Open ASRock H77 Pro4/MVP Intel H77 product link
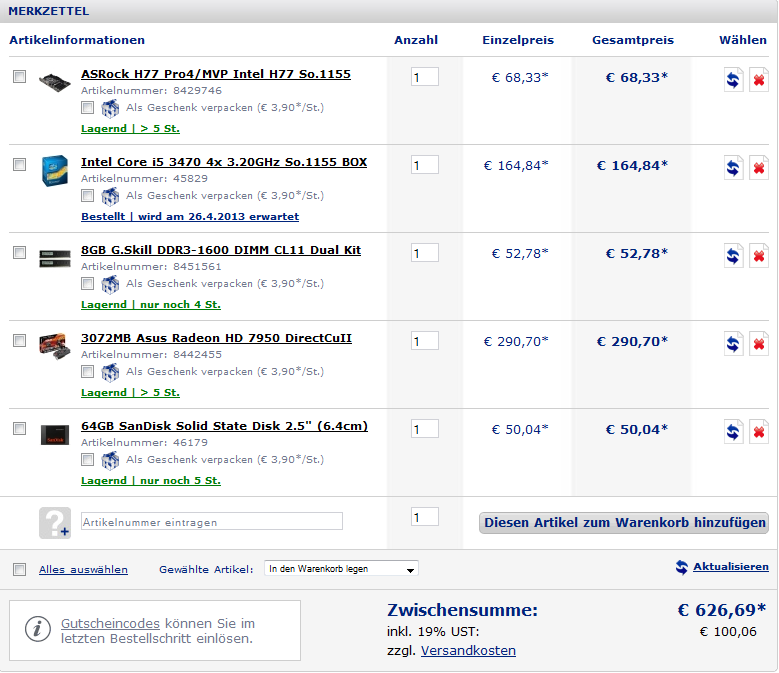Image resolution: width=779 pixels, height=673 pixels. (216, 74)
